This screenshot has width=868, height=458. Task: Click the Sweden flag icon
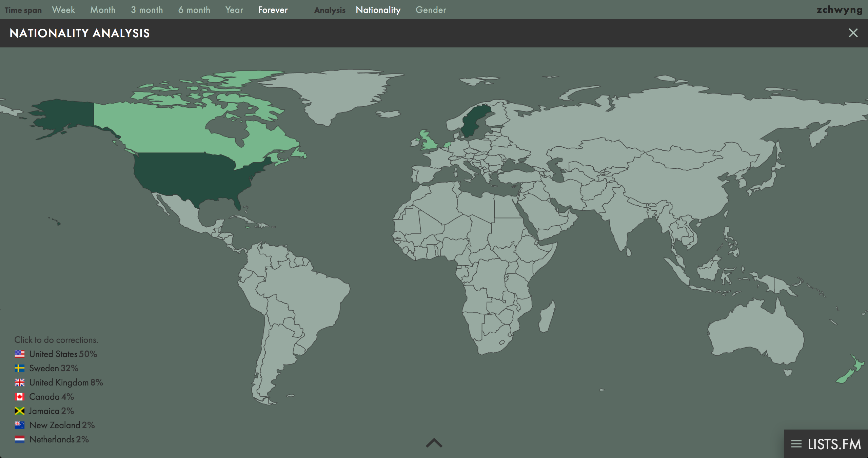click(x=20, y=368)
